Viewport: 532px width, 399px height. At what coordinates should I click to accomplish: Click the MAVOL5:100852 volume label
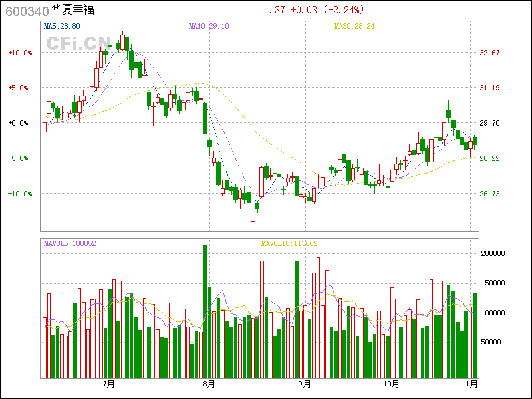(70, 243)
